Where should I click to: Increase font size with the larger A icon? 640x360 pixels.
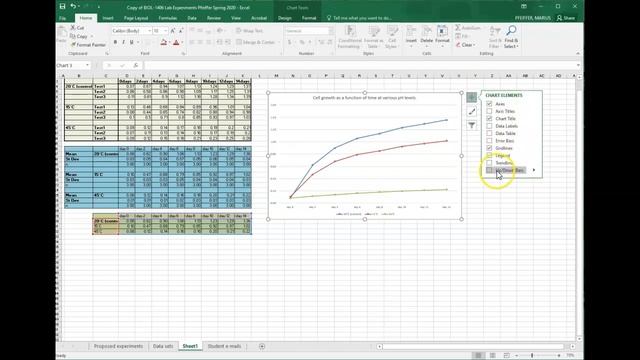[173, 31]
